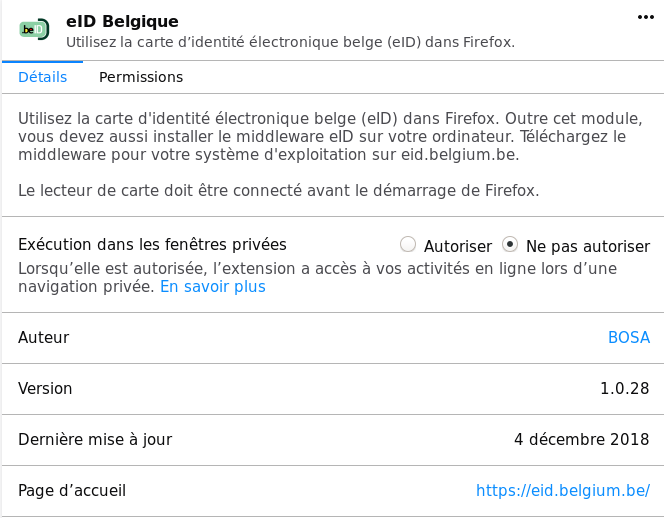Click the Autoriser label text
Image resolution: width=664 pixels, height=518 pixels.
tap(458, 246)
